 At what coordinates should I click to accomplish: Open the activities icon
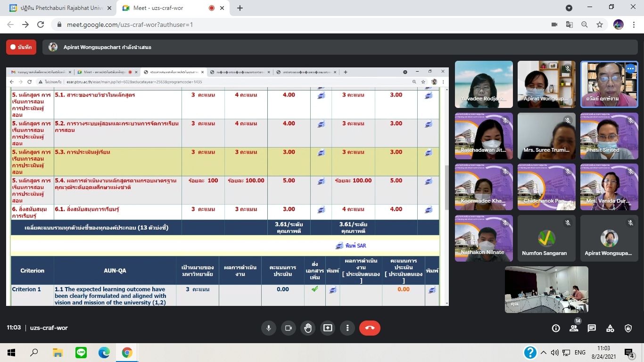[x=610, y=329]
